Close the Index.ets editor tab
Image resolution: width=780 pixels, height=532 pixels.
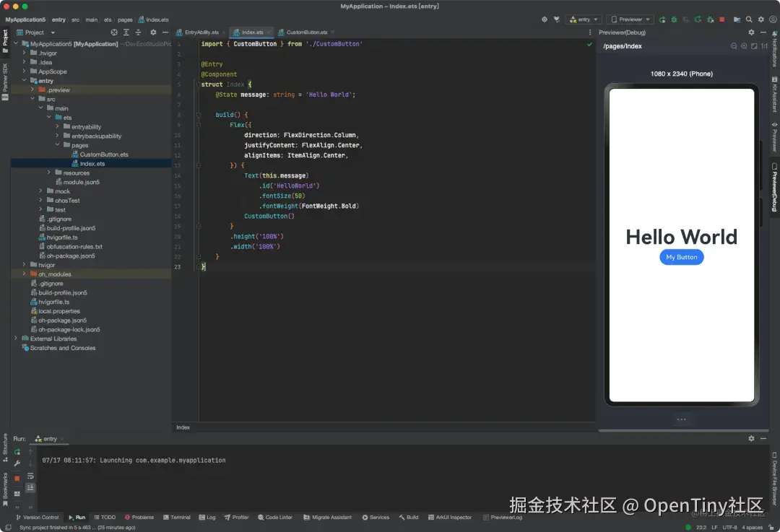tap(269, 32)
